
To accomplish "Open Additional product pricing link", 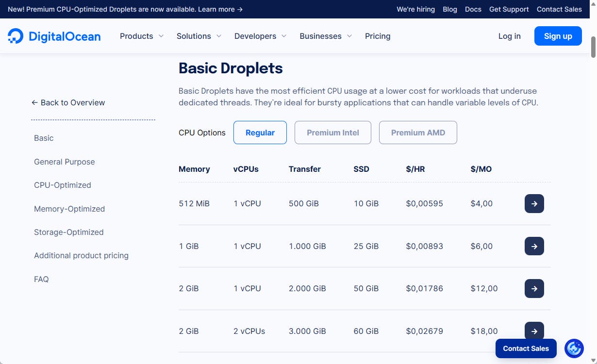I will pyautogui.click(x=81, y=255).
